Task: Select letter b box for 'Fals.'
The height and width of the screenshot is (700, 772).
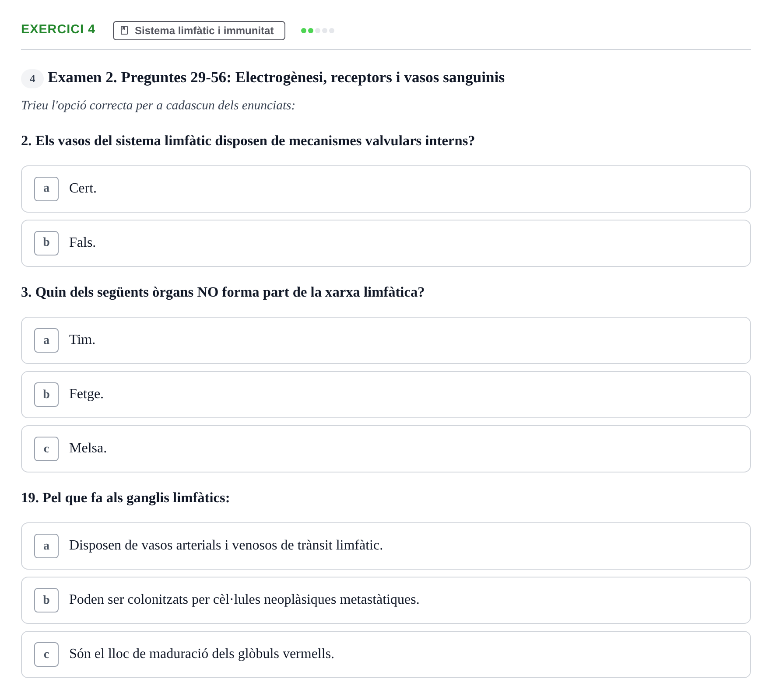Action: coord(46,243)
